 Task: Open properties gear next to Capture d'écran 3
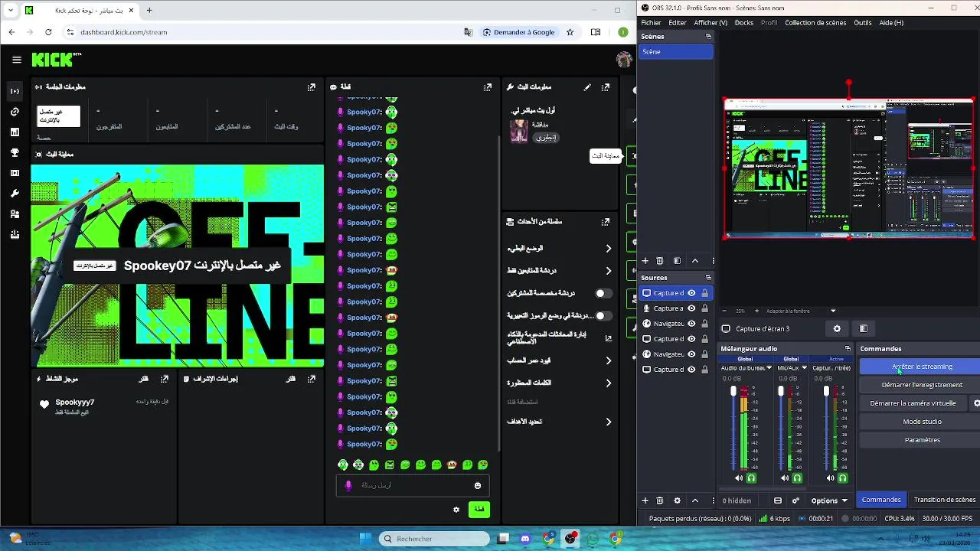(837, 328)
